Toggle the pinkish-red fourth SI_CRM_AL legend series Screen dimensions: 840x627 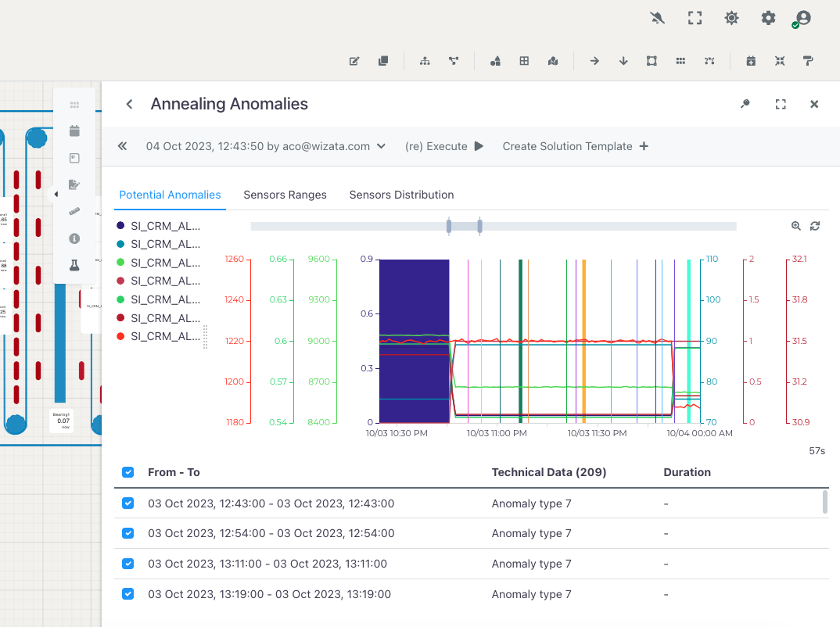click(159, 281)
